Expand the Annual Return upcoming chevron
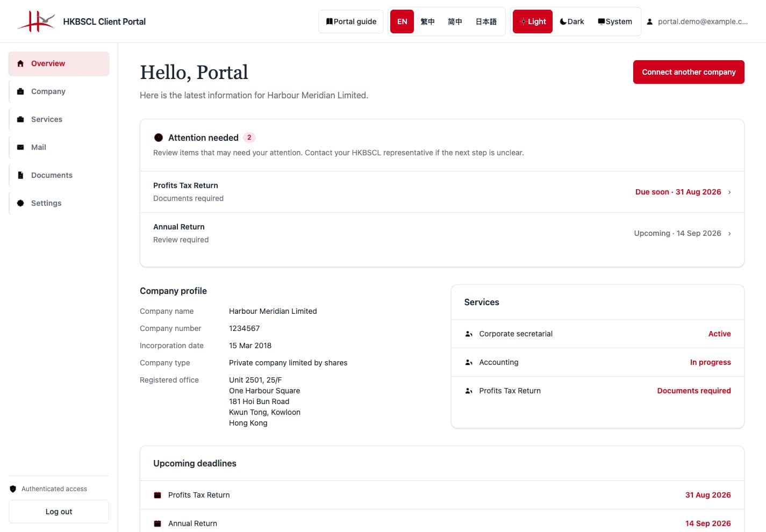The width and height of the screenshot is (766, 532). pyautogui.click(x=729, y=233)
